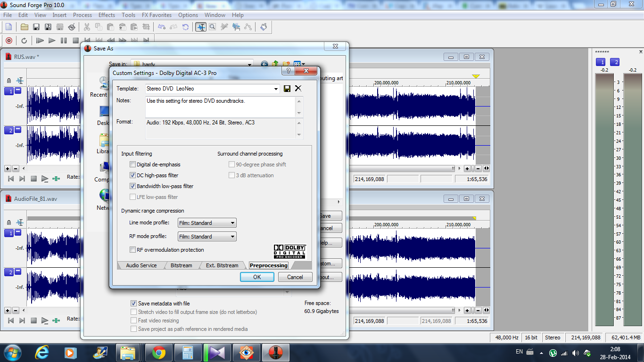Enable RF overmodulation protection
Viewport: 644px width, 362px height.
(x=133, y=250)
